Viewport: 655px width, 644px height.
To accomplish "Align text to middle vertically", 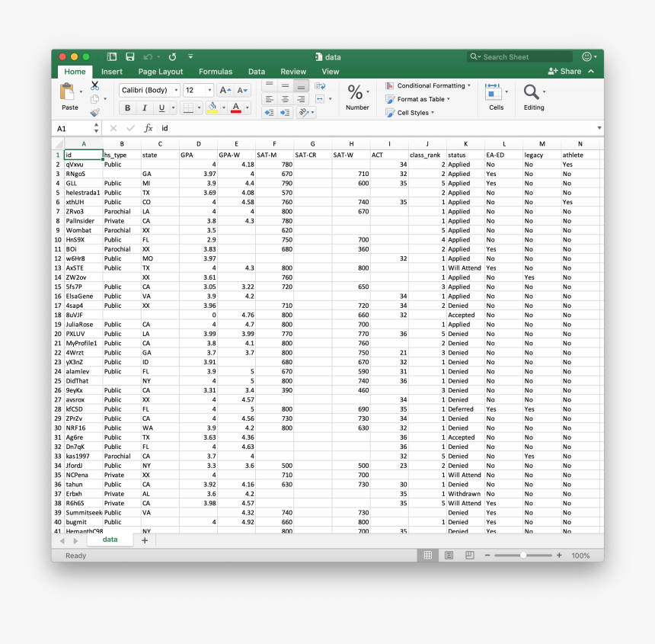I will 286,85.
